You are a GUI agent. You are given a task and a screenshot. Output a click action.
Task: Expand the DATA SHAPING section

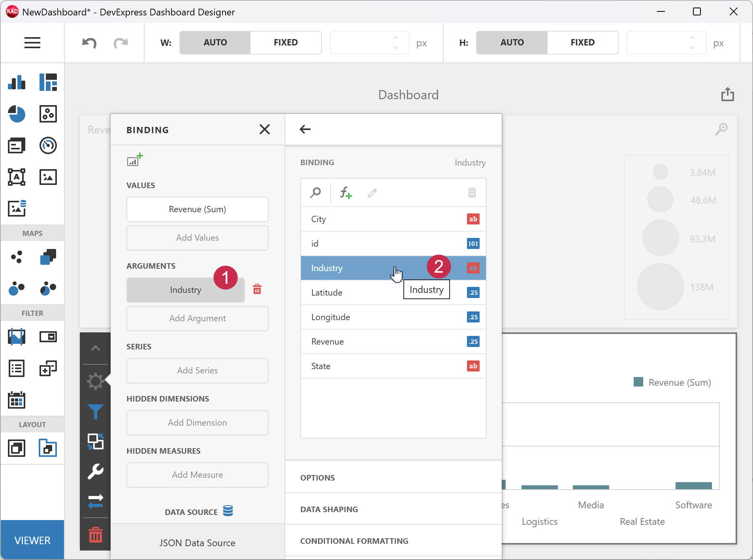coord(393,509)
